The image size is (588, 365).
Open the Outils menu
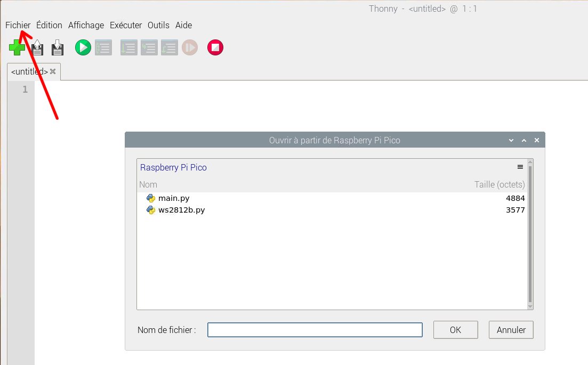click(158, 25)
